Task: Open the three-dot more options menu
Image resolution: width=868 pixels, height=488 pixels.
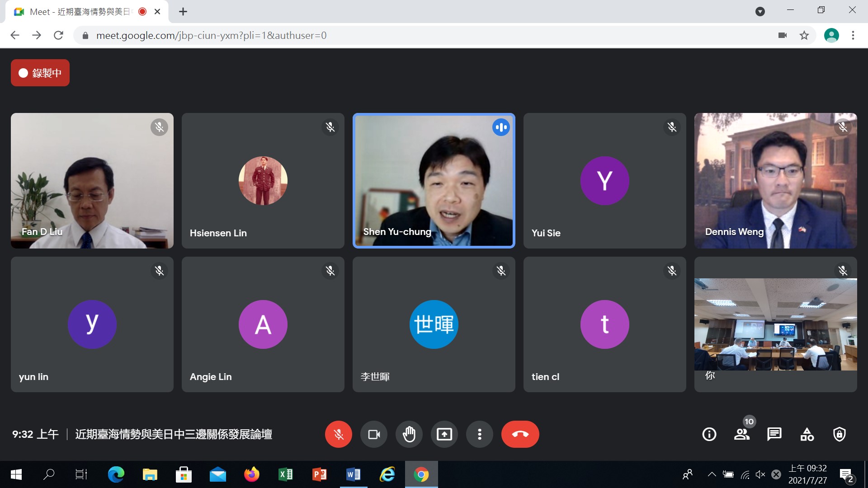Action: [x=480, y=434]
